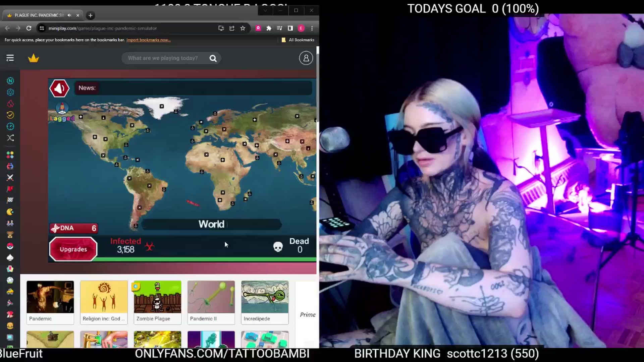Screen dimensions: 644x362
Task: Open the Upgrades button in Plague Inc
Action: (x=73, y=249)
